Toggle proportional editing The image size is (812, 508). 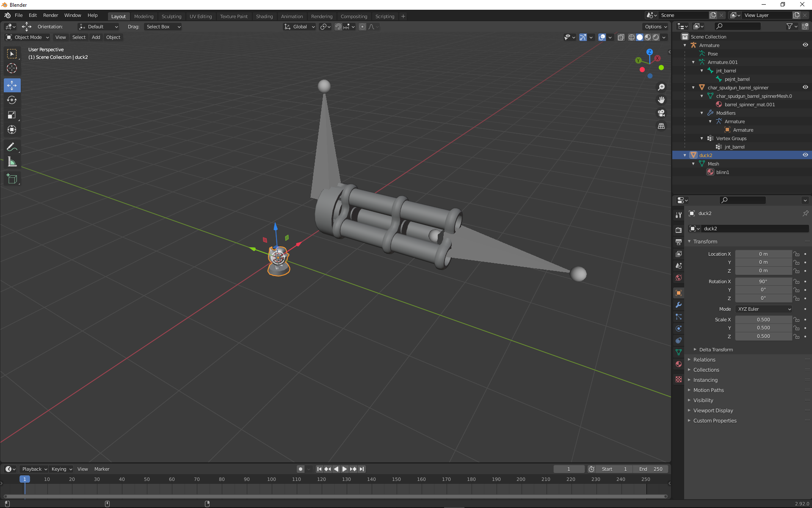coord(362,27)
